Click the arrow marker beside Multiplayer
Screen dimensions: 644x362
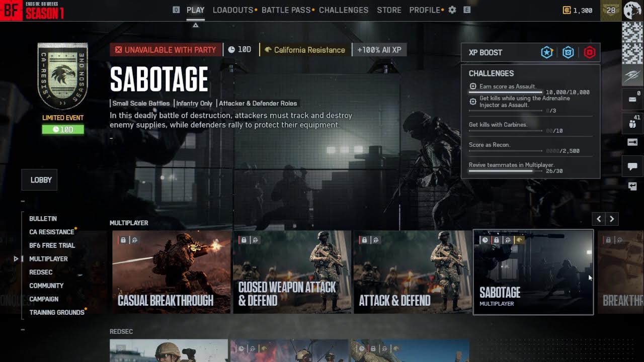[16, 259]
